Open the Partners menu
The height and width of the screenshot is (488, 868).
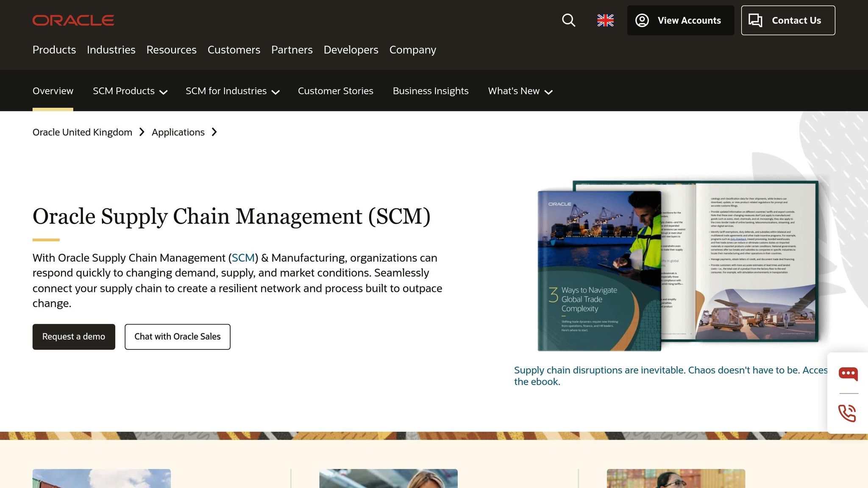(x=292, y=50)
